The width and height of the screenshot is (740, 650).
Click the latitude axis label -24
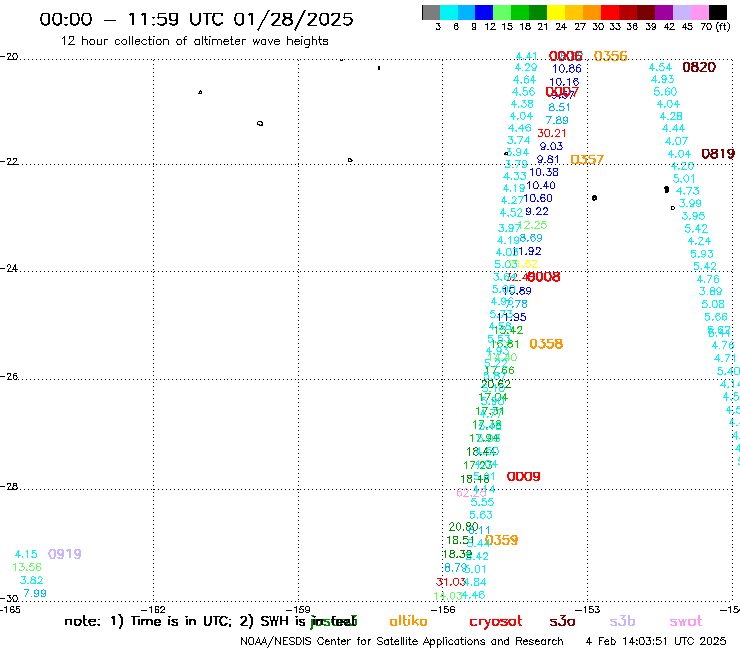point(9,268)
